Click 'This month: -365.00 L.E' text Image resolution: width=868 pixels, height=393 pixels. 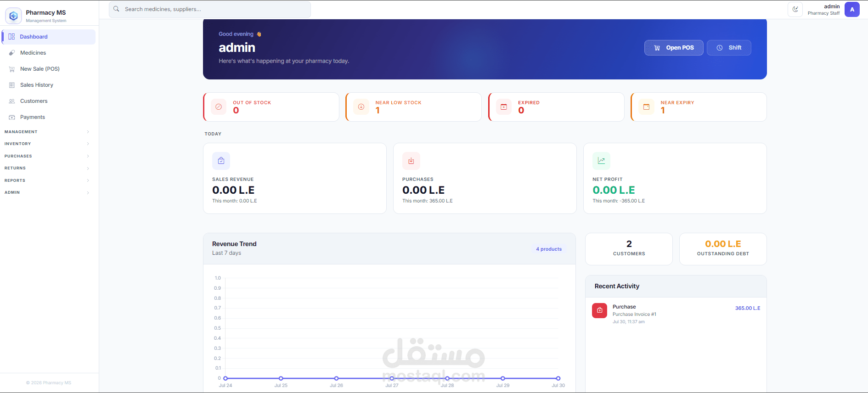coord(619,201)
